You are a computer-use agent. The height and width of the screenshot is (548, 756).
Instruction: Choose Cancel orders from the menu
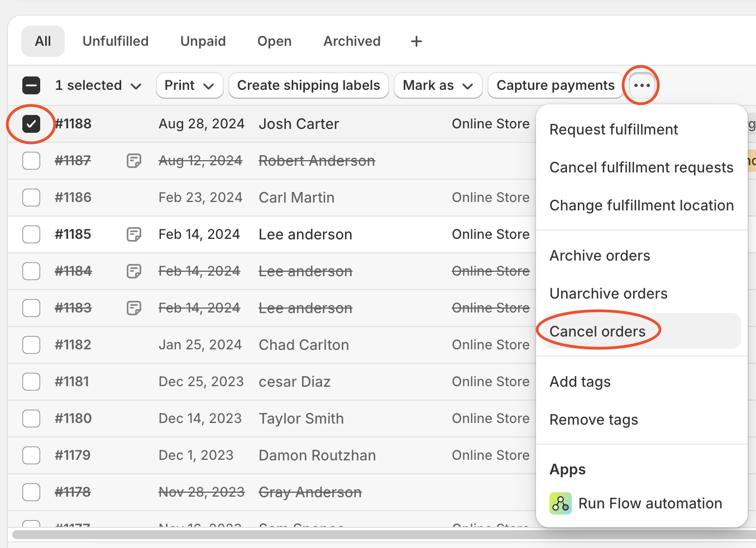point(597,331)
